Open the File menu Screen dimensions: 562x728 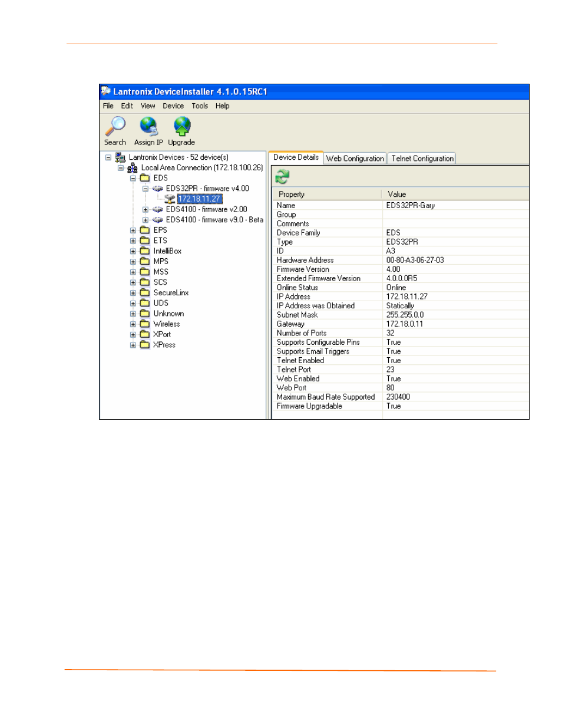[x=108, y=106]
